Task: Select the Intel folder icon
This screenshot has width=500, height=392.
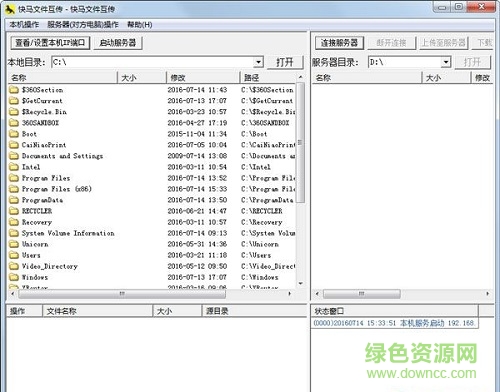Action: pyautogui.click(x=14, y=167)
